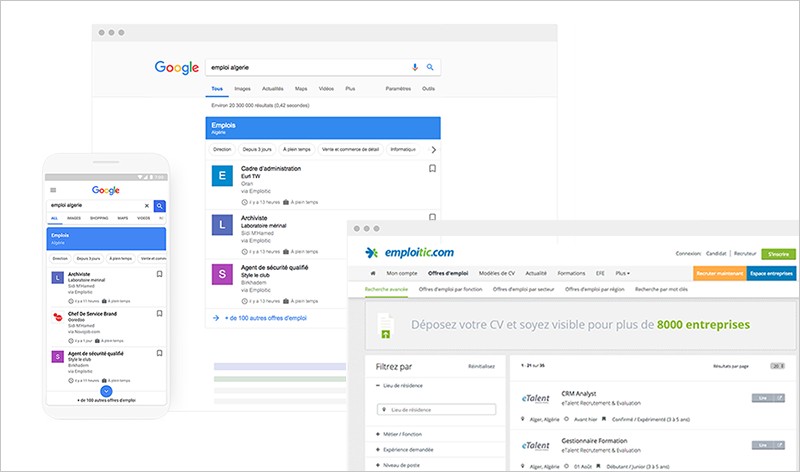Image resolution: width=800 pixels, height=472 pixels.
Task: Bookmark the Cadre d'administration job in desktop Google
Action: 432,168
